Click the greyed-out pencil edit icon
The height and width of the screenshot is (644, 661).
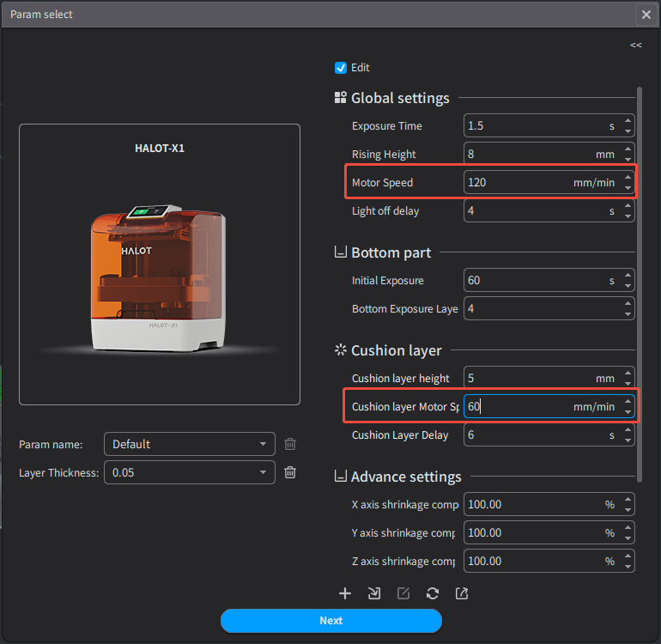[403, 593]
